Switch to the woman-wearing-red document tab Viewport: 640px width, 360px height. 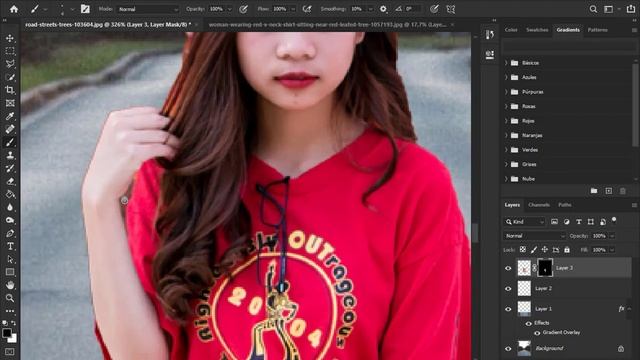pyautogui.click(x=327, y=24)
